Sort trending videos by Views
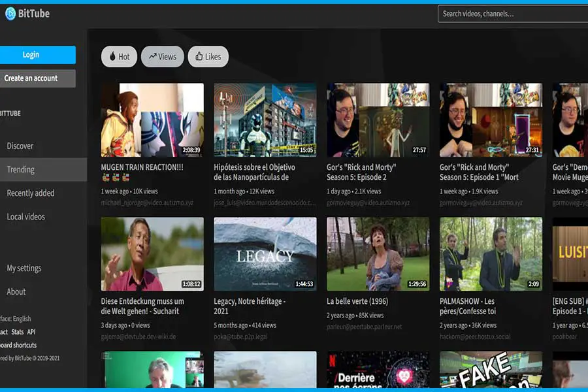This screenshot has width=588, height=392. [163, 57]
